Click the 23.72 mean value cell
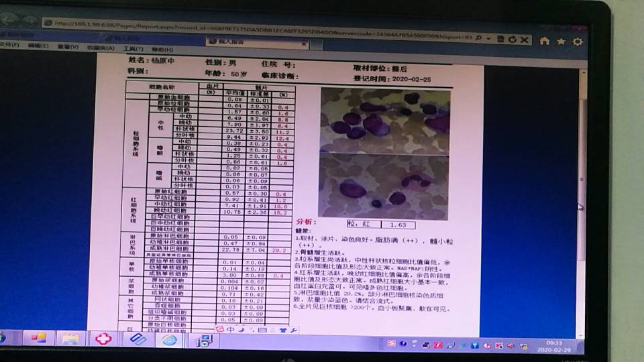Viewport: 644px width, 362px height. tap(235, 131)
